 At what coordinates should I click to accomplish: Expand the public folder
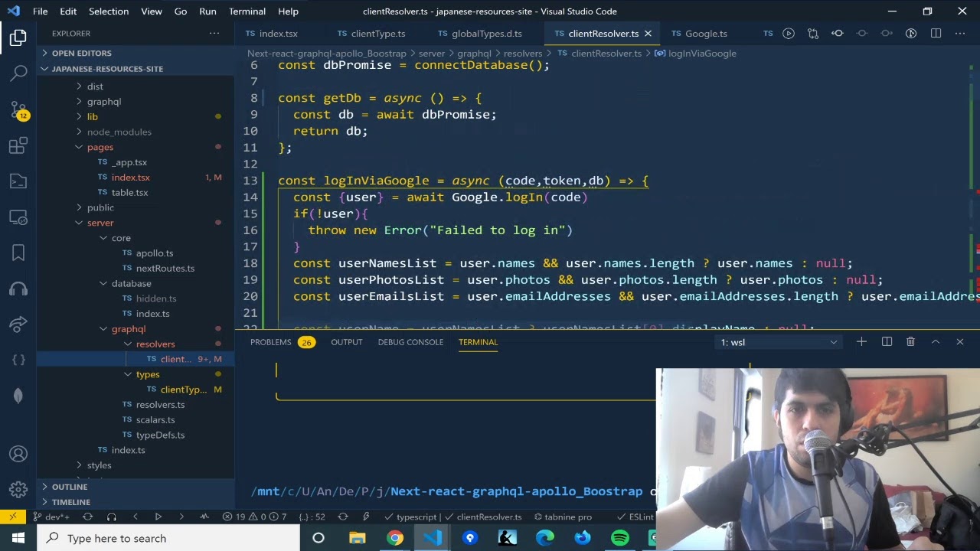[135, 207]
